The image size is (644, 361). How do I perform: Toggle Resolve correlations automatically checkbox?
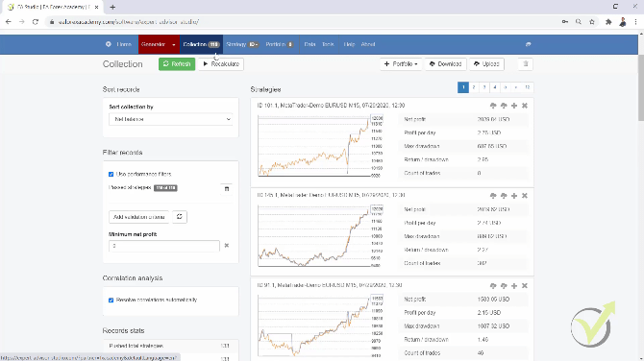pos(111,301)
